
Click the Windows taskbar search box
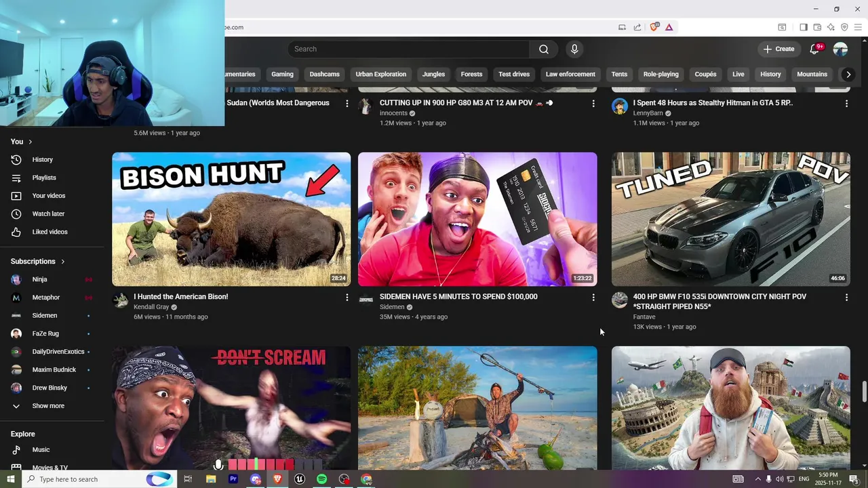(98, 479)
